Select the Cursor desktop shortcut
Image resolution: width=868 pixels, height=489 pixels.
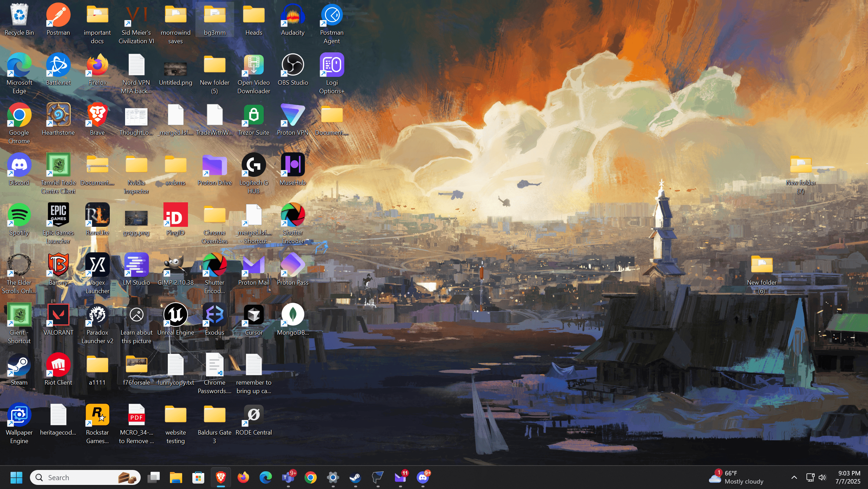254,320
